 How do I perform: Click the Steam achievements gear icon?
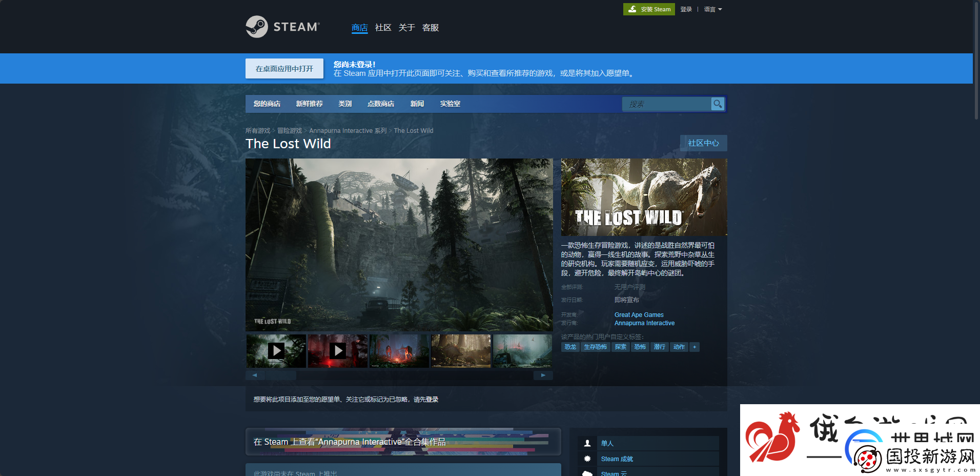(x=587, y=459)
